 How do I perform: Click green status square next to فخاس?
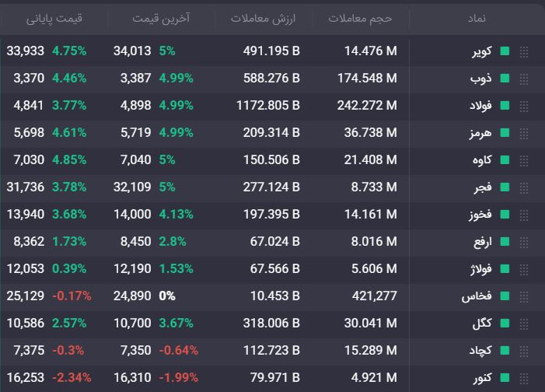coord(505,296)
